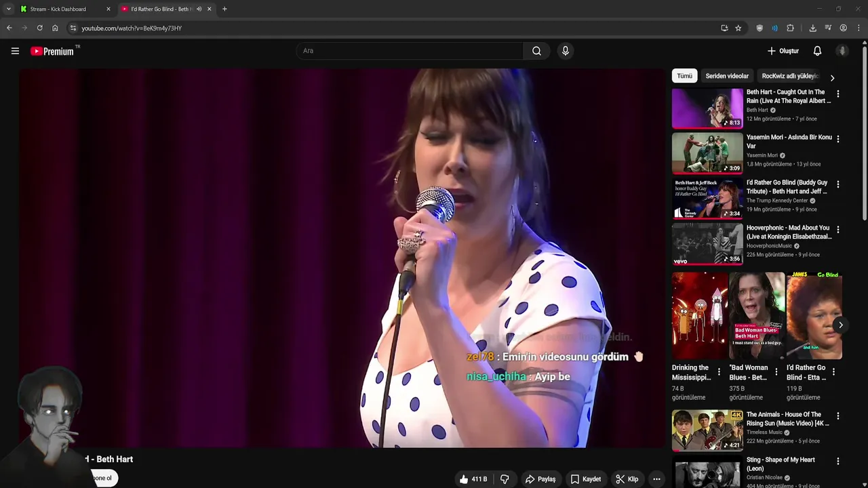Screen dimensions: 868x488
Task: Go back with the browser back arrow
Action: pos(9,28)
